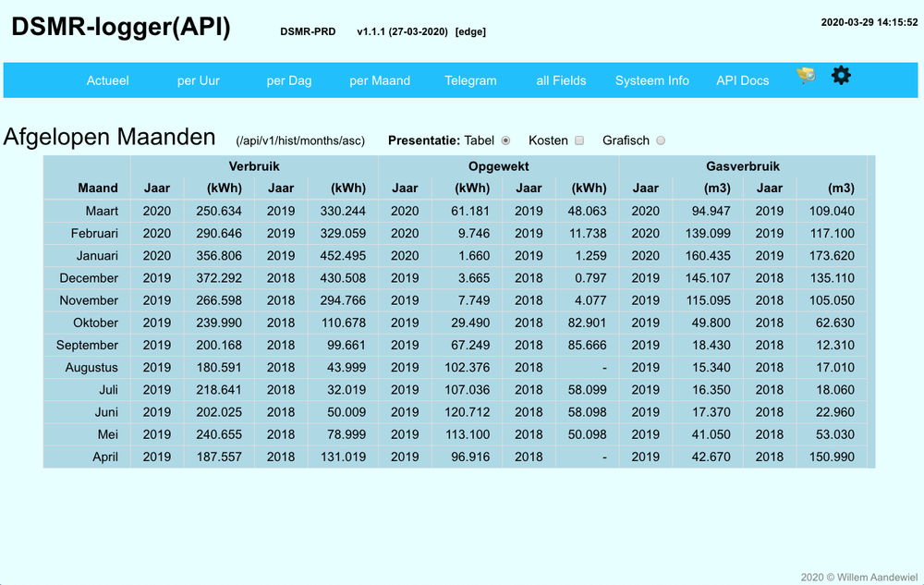Select the December row label
The image size is (924, 585).
point(89,278)
